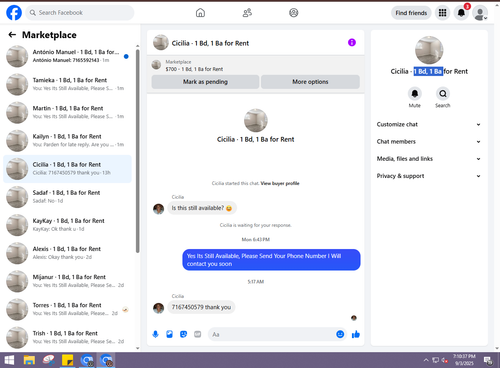Open Trish conversation
Viewport: 500px width, 368px height.
[x=67, y=337]
